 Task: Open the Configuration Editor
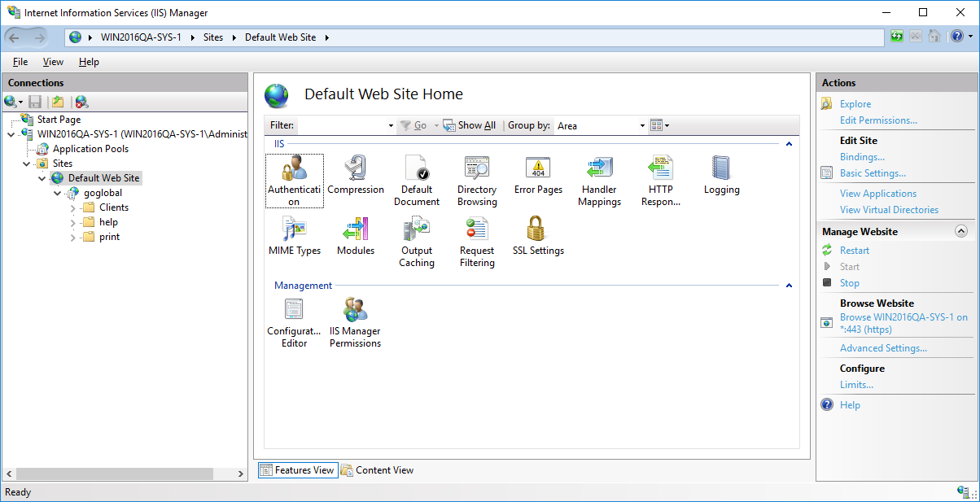pyautogui.click(x=295, y=322)
